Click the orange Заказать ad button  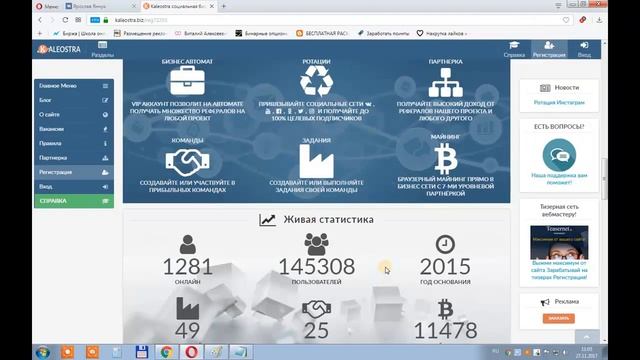[559, 318]
